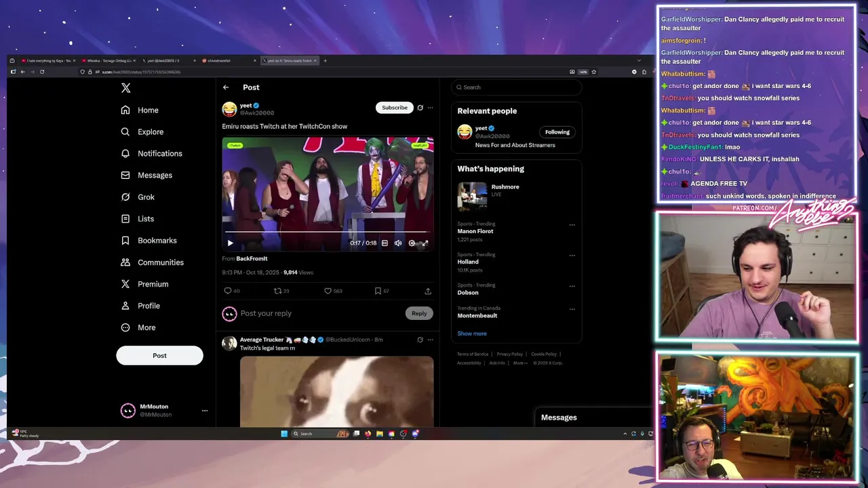This screenshot has width=868, height=488.
Task: Open a new browser tab
Action: [325, 61]
